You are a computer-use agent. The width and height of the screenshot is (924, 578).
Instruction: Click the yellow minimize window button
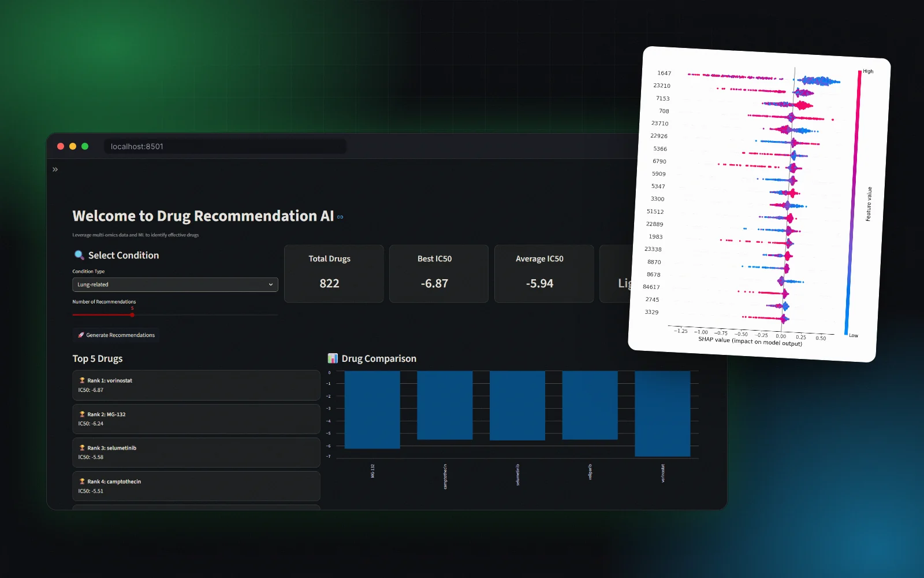73,146
